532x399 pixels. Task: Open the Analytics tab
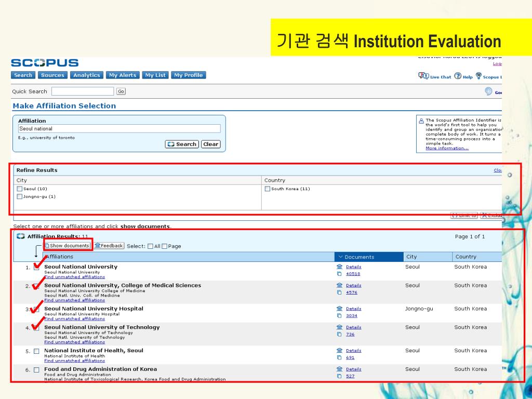[x=87, y=75]
